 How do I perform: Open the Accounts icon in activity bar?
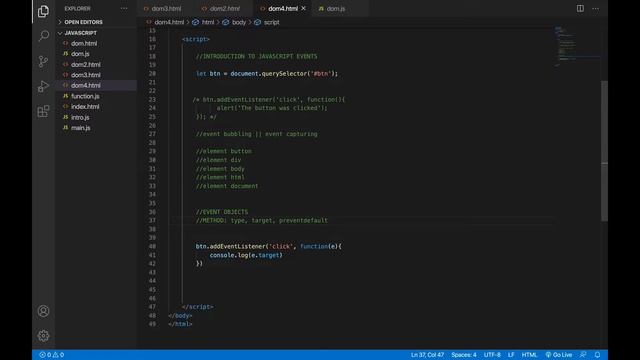pyautogui.click(x=43, y=311)
